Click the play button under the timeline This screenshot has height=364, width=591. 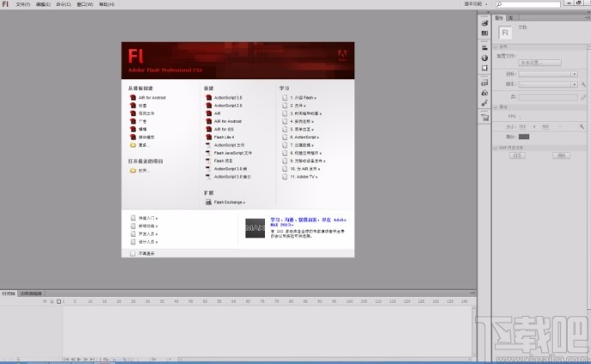click(x=79, y=360)
